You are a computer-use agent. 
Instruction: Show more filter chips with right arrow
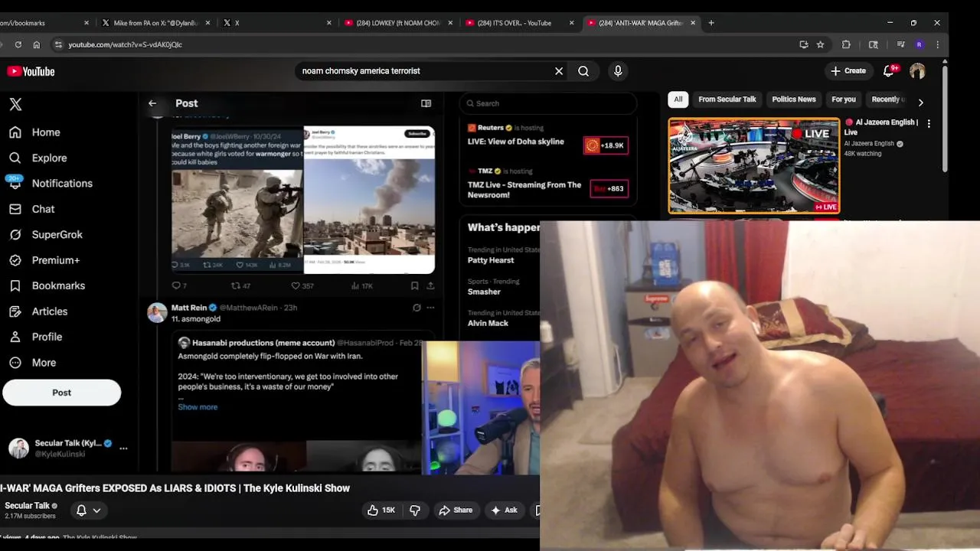click(x=920, y=102)
